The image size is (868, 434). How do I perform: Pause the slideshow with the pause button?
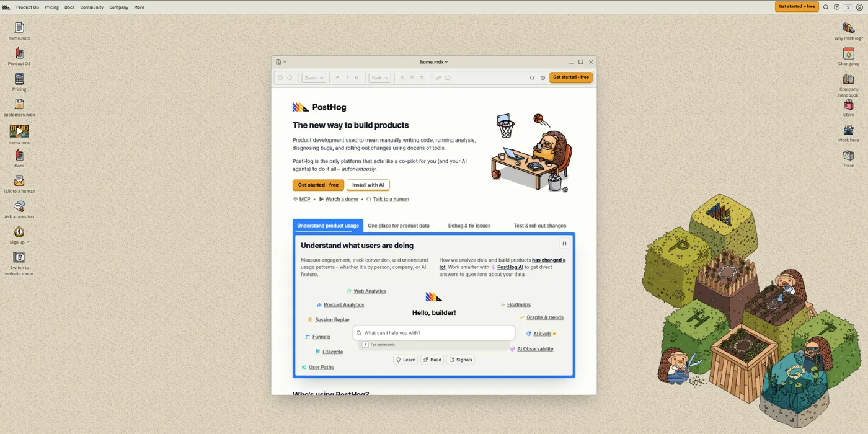point(564,244)
